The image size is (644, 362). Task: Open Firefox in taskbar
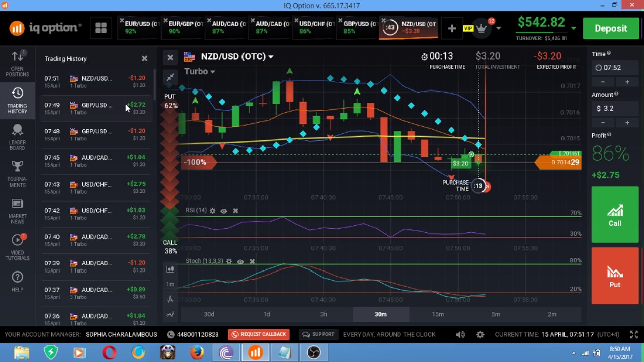[197, 353]
